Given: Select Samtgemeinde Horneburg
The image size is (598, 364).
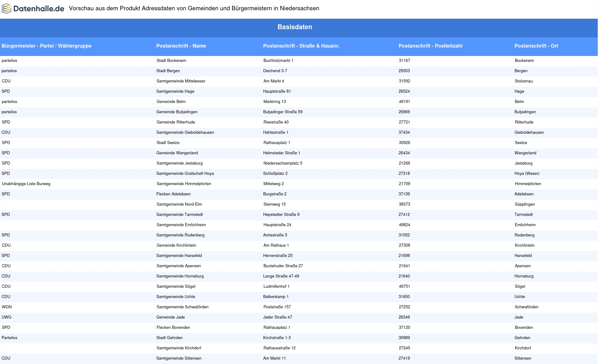Looking at the screenshot, I should click(180, 276).
